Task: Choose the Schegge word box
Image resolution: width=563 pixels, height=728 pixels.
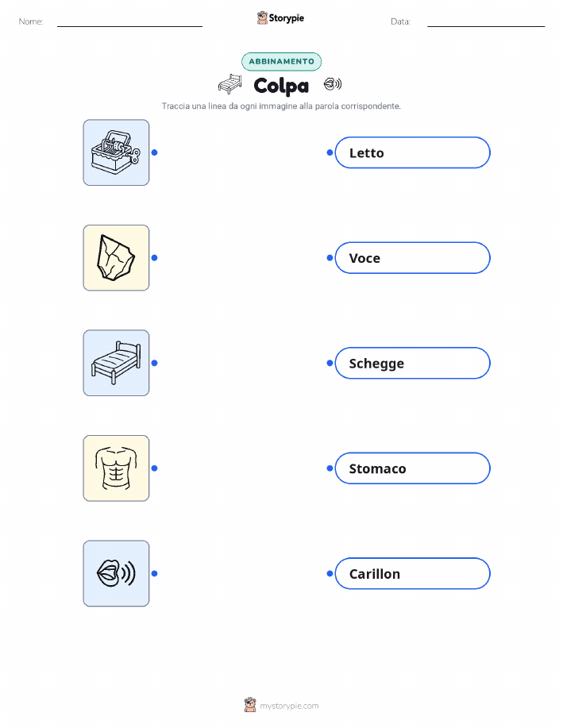Action: [x=412, y=363]
